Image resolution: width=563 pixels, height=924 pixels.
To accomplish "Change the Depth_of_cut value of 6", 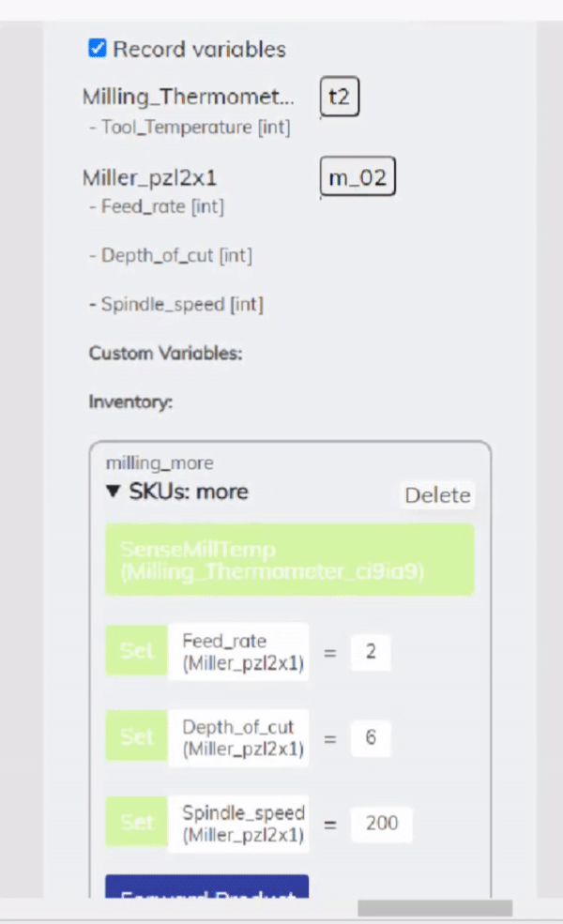I will [x=371, y=737].
